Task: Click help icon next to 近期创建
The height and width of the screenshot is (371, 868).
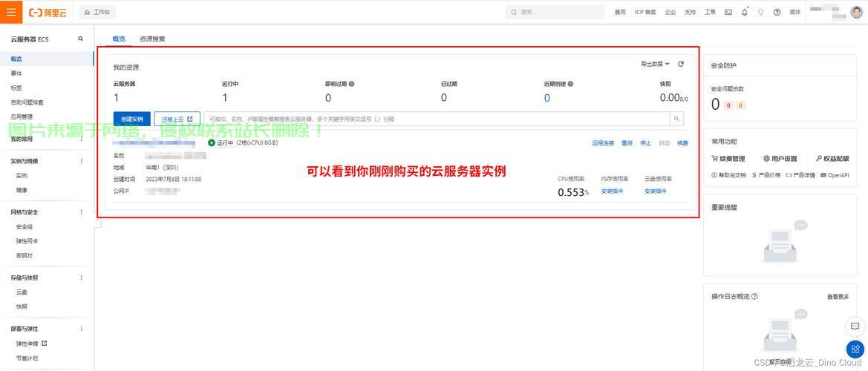Action: [x=570, y=84]
